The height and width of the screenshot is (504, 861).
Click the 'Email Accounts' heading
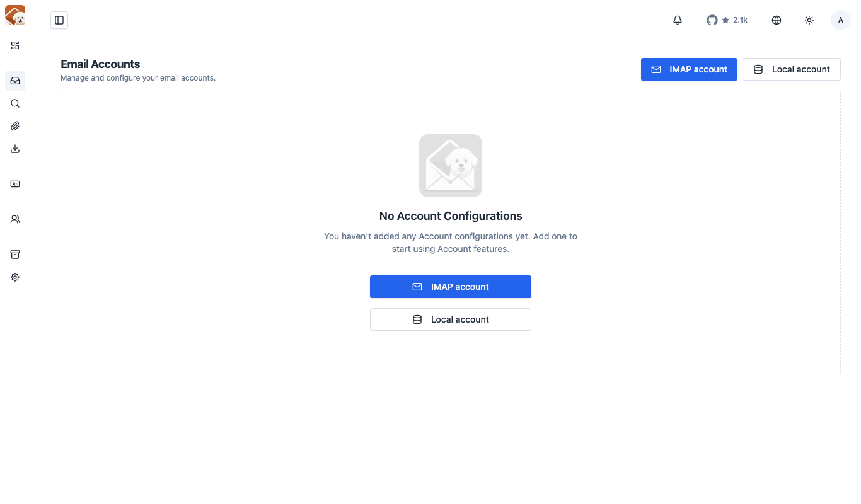click(x=100, y=64)
